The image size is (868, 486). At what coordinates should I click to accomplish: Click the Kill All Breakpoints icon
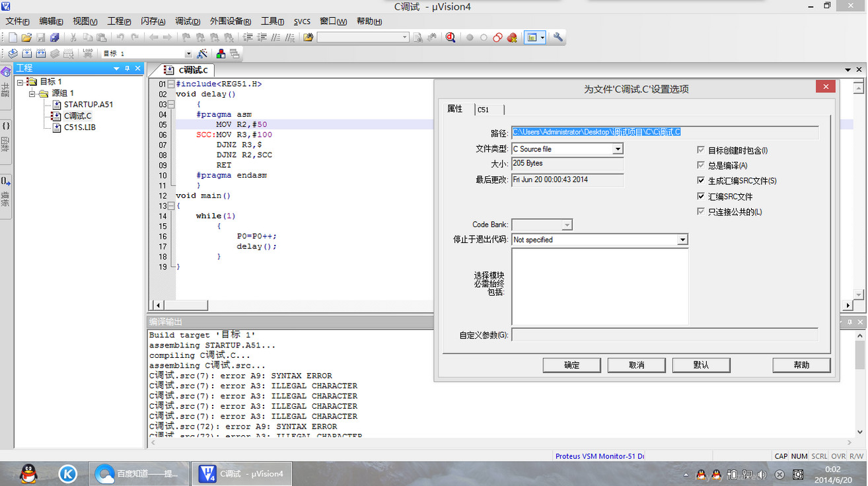point(512,38)
